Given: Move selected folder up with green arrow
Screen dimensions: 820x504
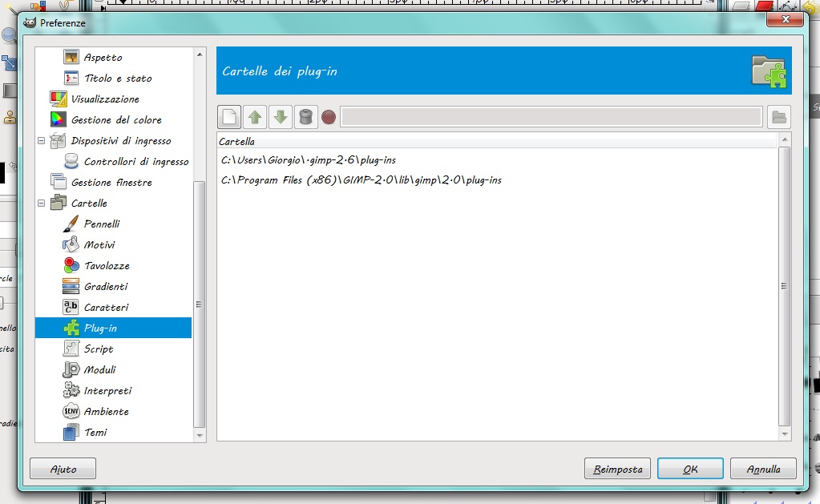Looking at the screenshot, I should click(255, 117).
